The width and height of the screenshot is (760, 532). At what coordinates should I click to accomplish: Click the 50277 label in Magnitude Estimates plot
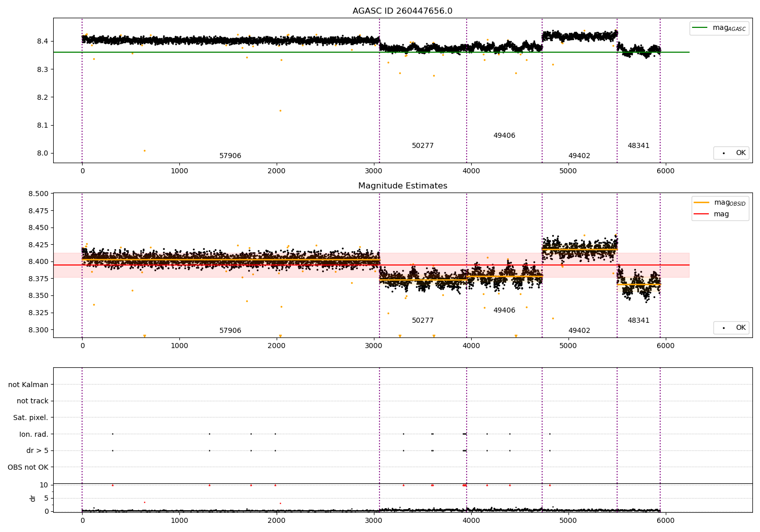423,321
